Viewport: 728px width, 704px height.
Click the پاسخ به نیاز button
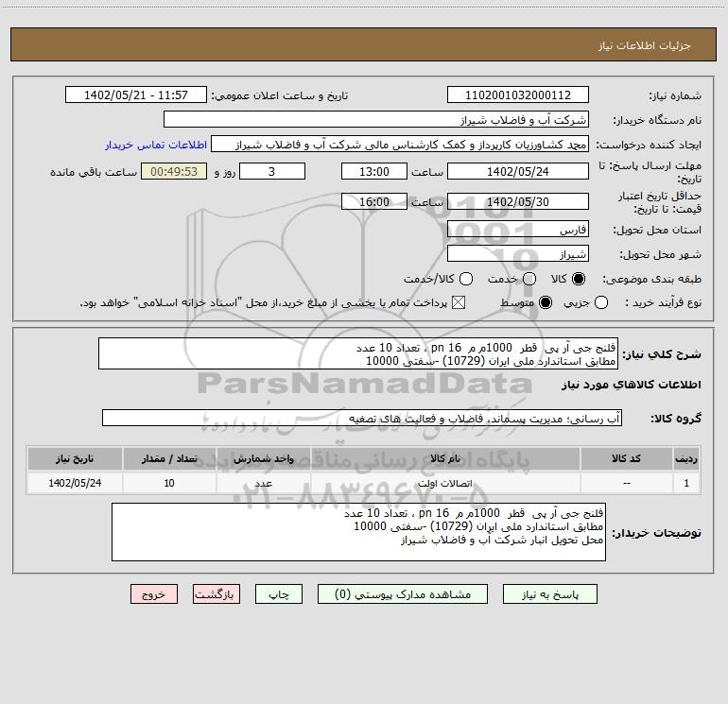coord(549,594)
